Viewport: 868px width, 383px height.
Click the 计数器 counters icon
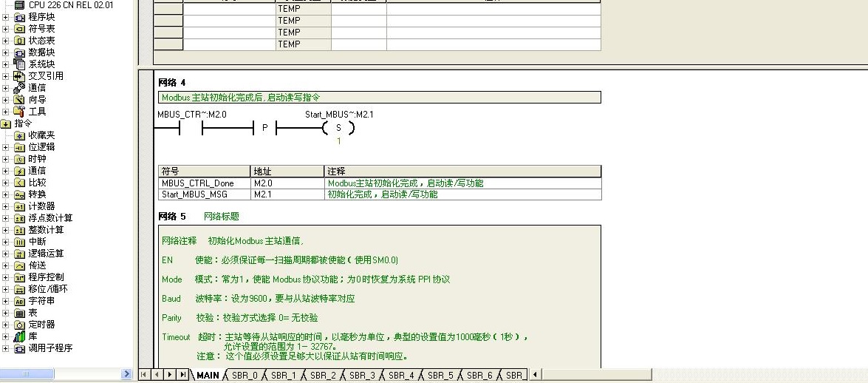(x=19, y=206)
